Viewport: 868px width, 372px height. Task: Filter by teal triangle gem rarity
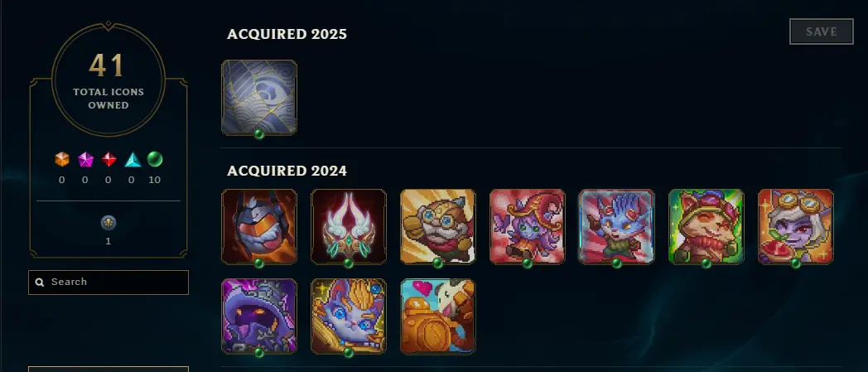pyautogui.click(x=133, y=160)
